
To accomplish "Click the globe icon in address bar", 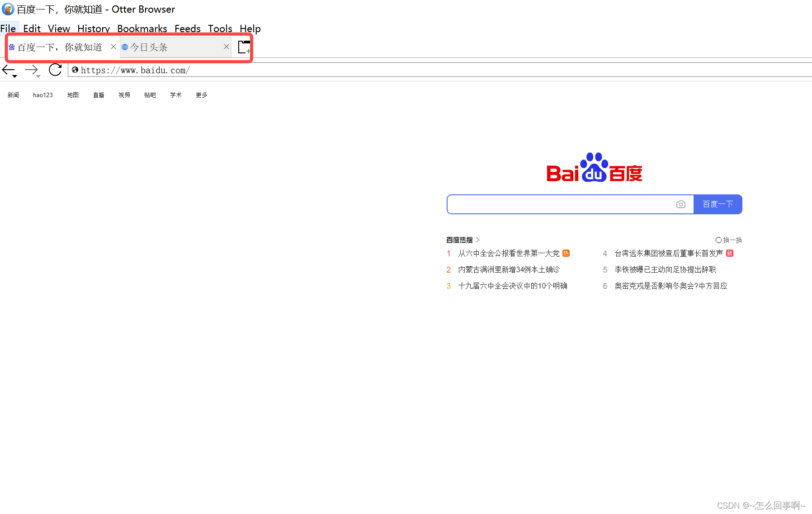I will (x=75, y=70).
